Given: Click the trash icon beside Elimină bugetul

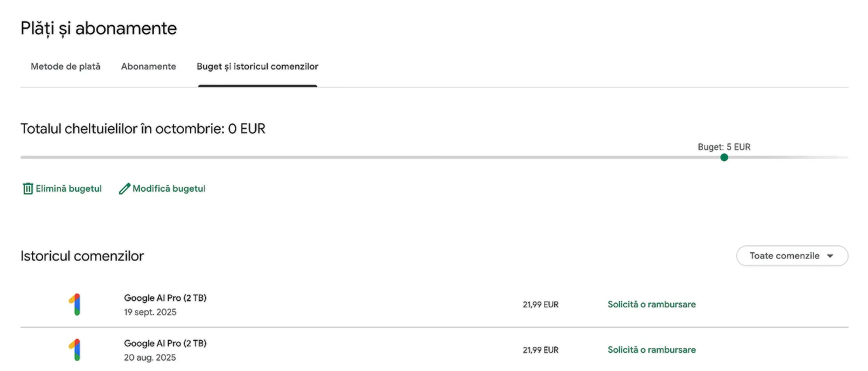Looking at the screenshot, I should pos(28,189).
